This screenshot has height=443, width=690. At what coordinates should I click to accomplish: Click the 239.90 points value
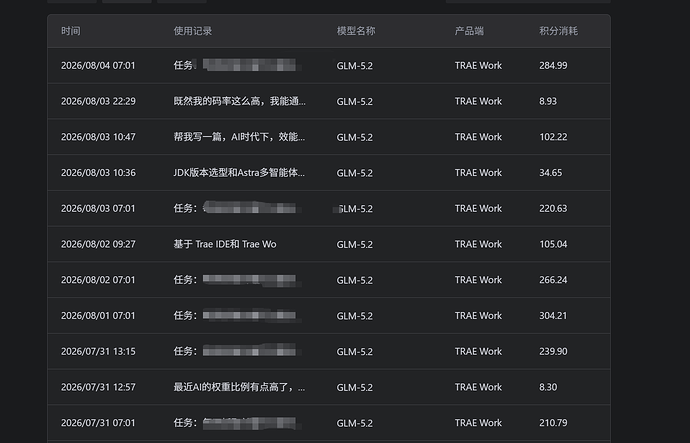click(553, 351)
